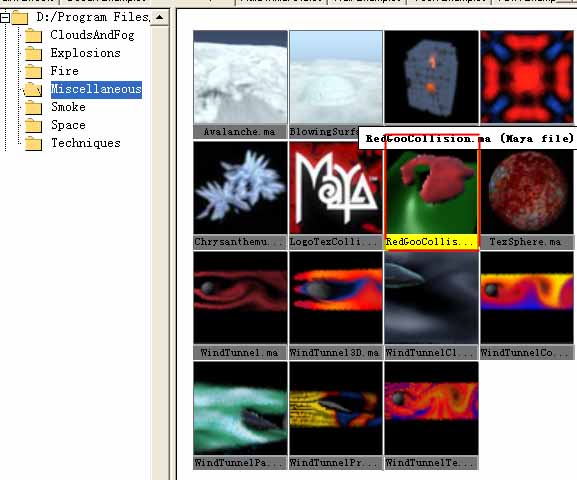This screenshot has height=480, width=577.
Task: Click the WindTunnel.ma file name label
Action: coord(240,353)
